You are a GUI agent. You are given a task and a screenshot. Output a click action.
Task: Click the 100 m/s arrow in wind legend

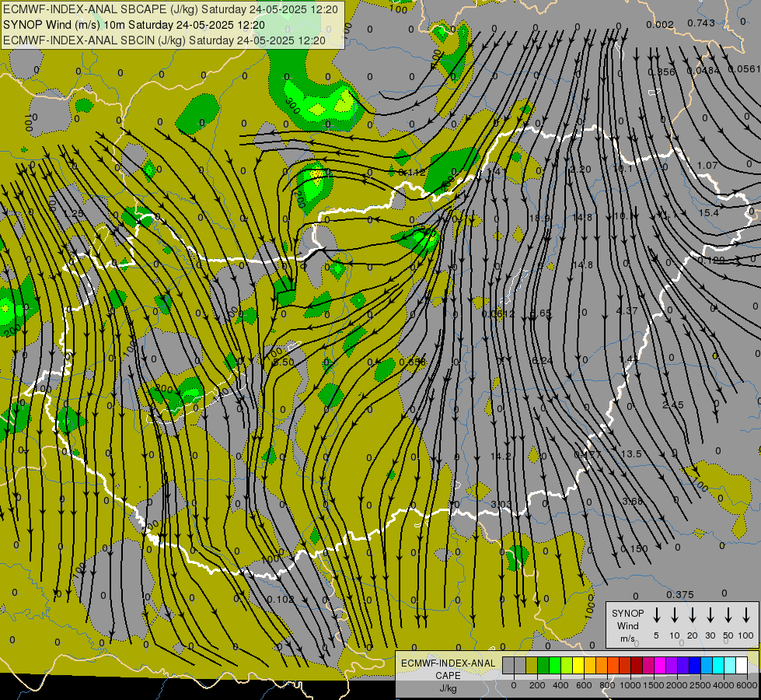pyautogui.click(x=746, y=615)
